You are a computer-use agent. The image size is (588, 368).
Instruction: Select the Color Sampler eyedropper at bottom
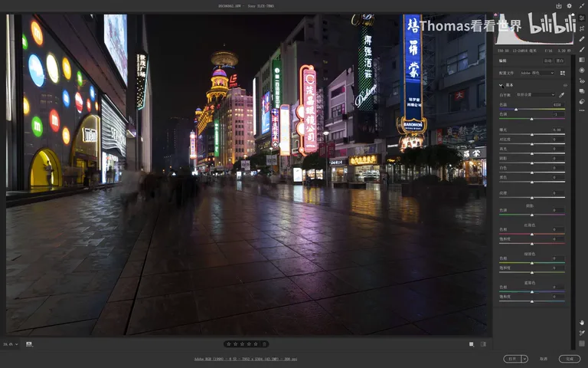(x=582, y=333)
